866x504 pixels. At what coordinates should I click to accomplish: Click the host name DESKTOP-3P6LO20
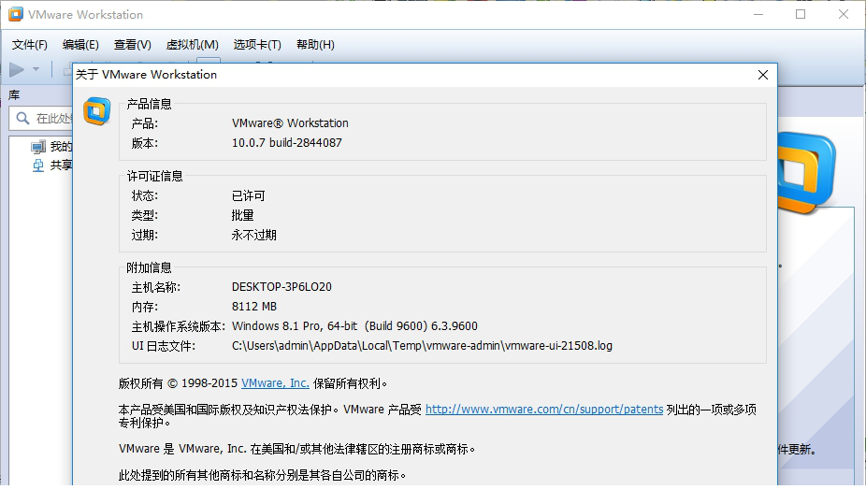tap(281, 287)
